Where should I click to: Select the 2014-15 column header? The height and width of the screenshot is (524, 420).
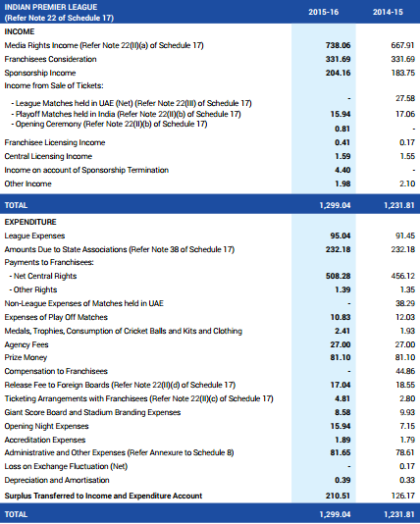pos(388,12)
